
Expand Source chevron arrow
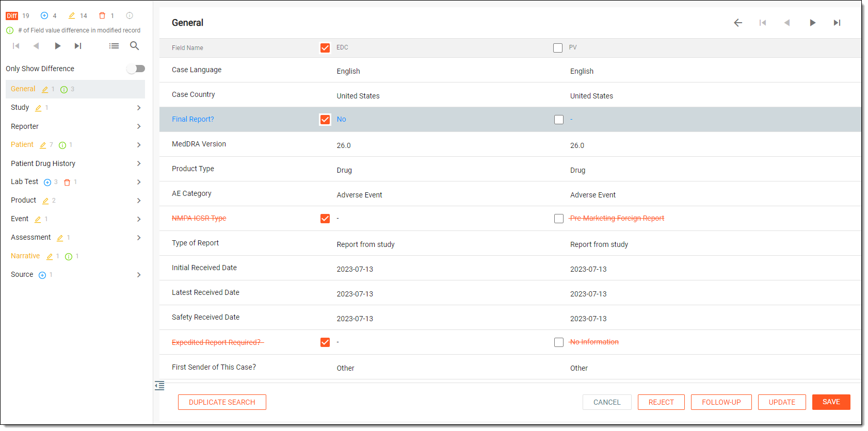139,275
